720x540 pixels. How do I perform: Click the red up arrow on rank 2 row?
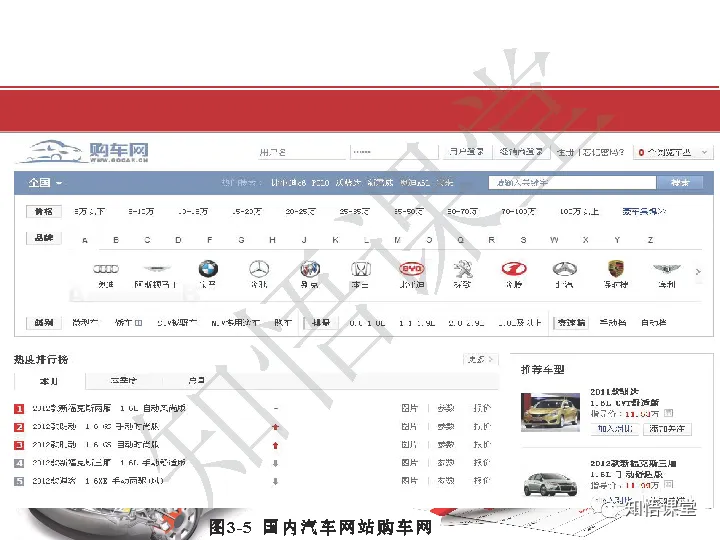(x=276, y=427)
